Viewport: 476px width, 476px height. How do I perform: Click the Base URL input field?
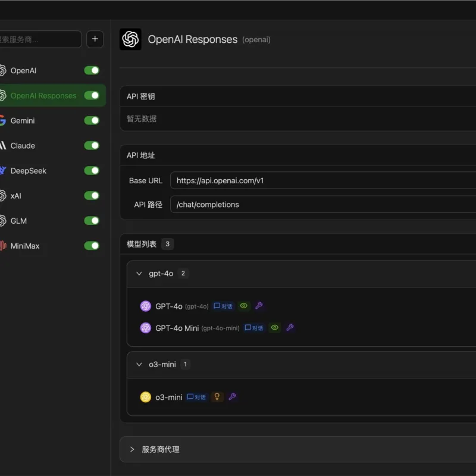click(323, 180)
